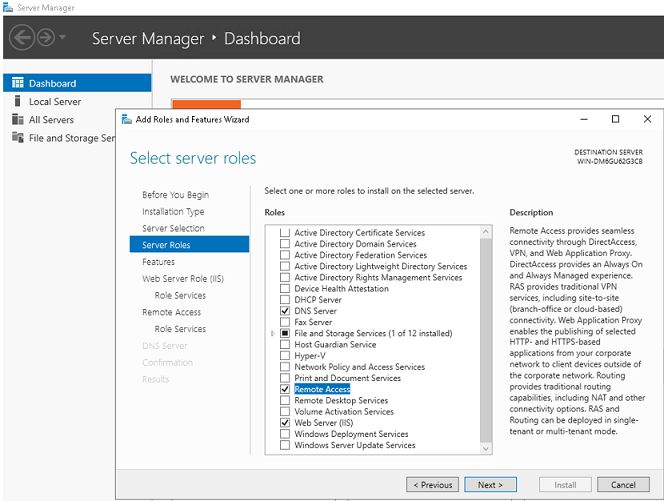Click the All Servers icon in sidebar
Viewport: 664px width, 501px height.
[18, 119]
